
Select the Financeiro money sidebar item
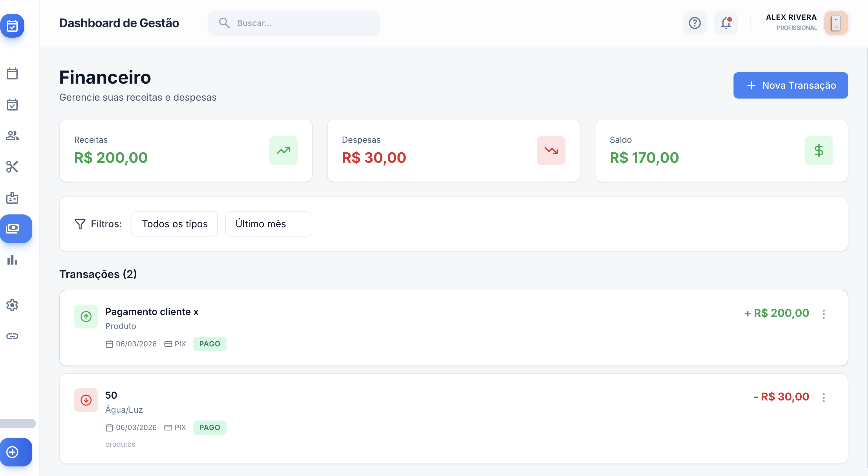click(13, 228)
